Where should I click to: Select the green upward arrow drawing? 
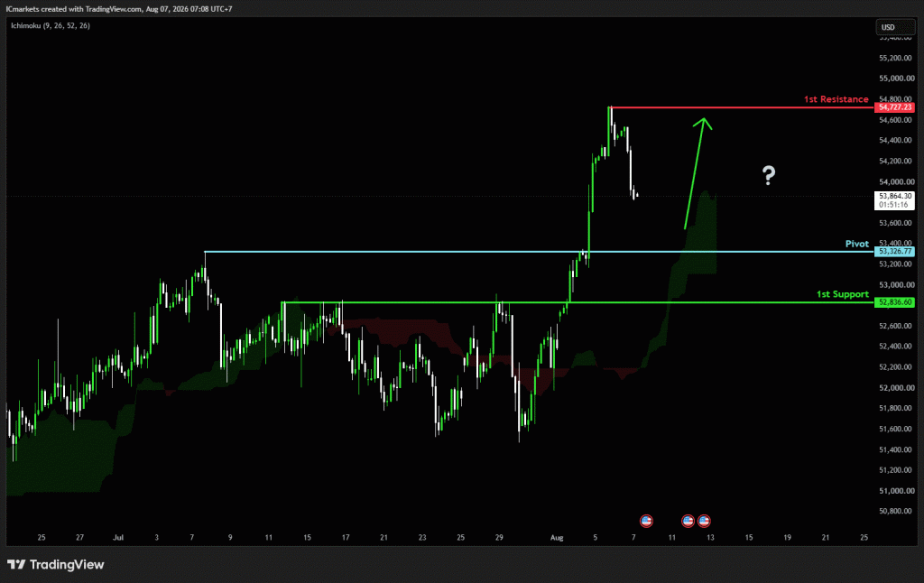coord(698,172)
